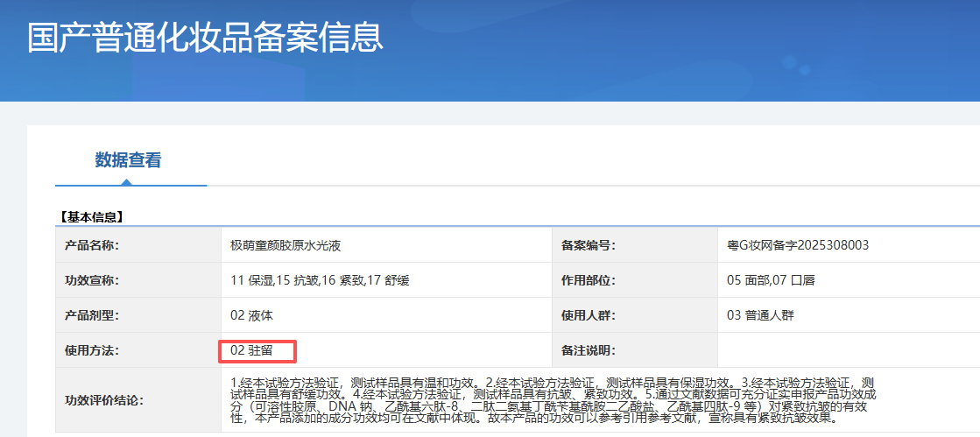Click the 作用部位 label cell

tap(589, 280)
